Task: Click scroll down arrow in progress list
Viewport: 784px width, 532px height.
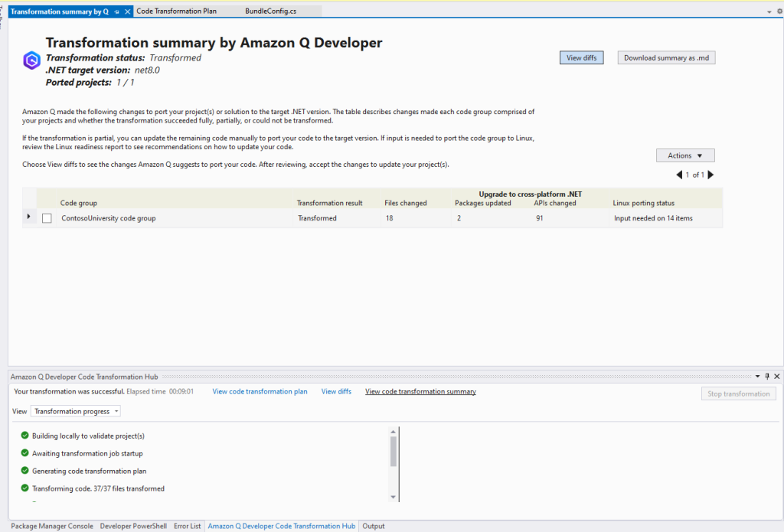Action: point(393,497)
